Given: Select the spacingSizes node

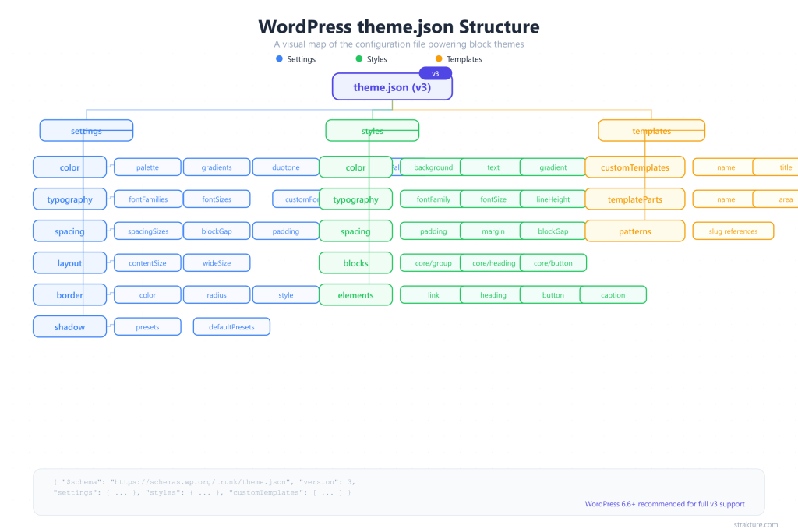Looking at the screenshot, I should click(148, 231).
